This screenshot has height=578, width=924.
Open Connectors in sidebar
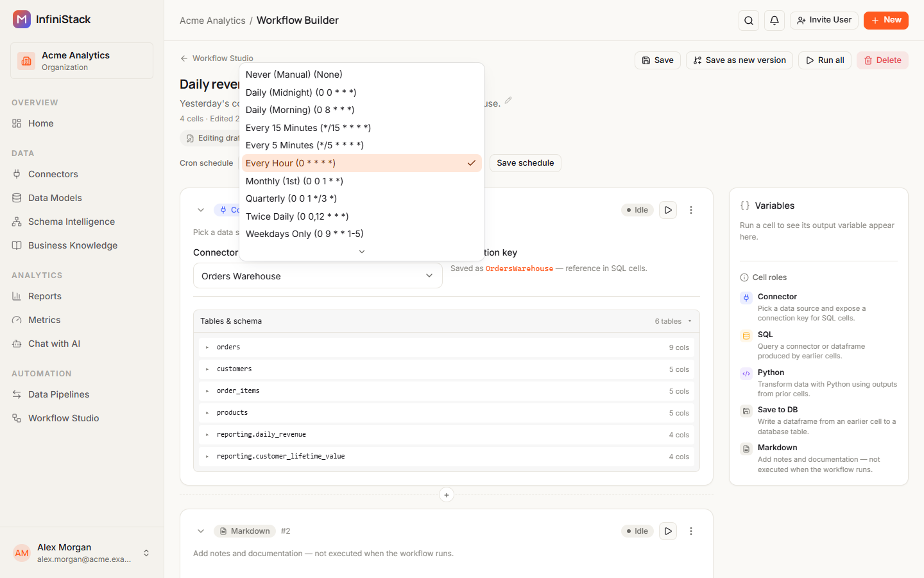point(82,174)
